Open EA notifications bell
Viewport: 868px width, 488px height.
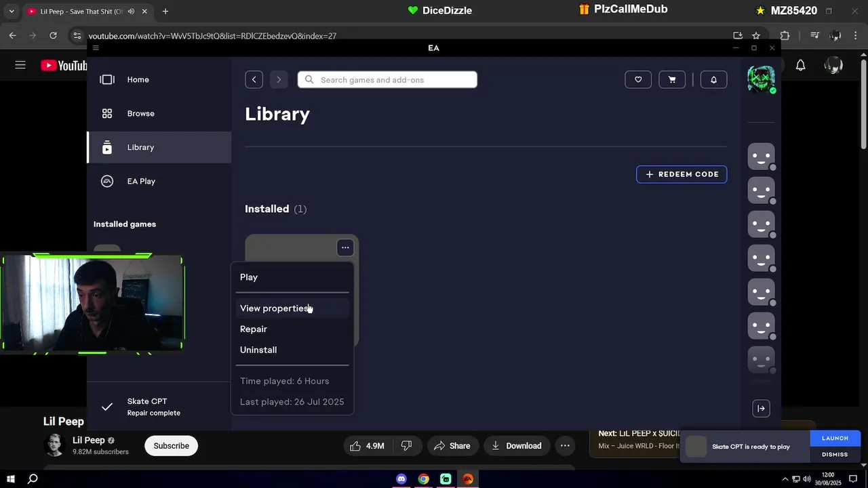(x=713, y=80)
